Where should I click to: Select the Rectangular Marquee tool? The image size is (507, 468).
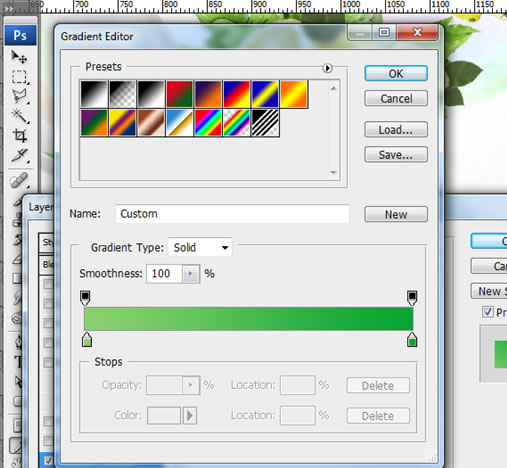coord(19,77)
